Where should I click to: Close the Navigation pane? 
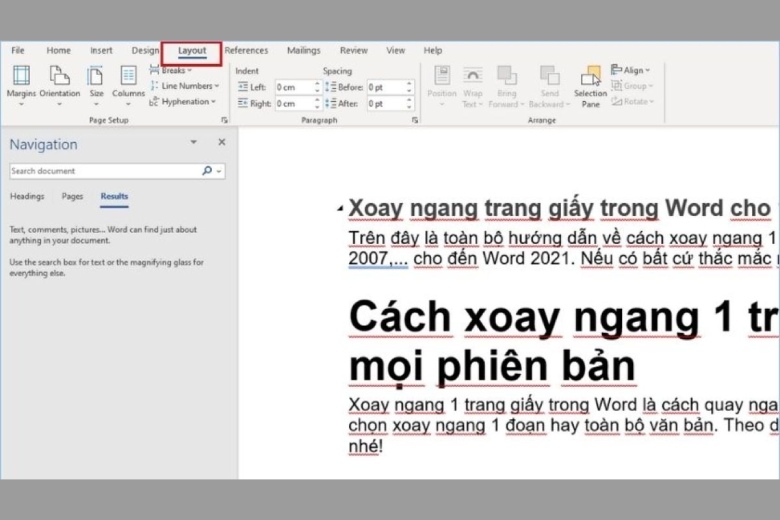pyautogui.click(x=222, y=142)
